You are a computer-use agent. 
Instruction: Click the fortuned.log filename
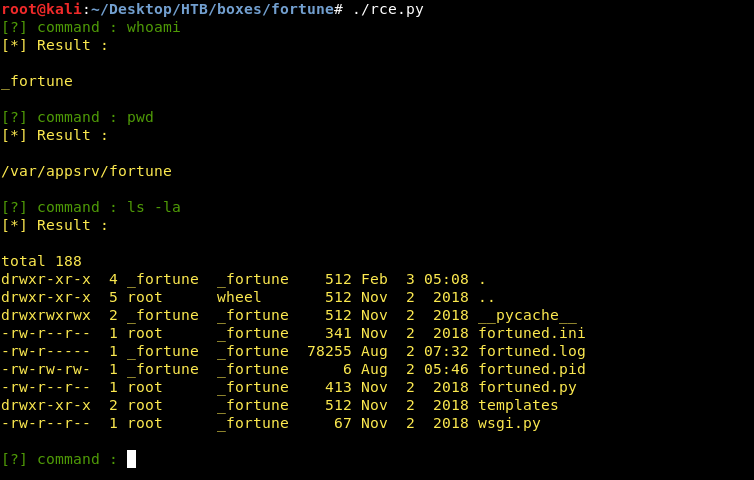coord(531,351)
